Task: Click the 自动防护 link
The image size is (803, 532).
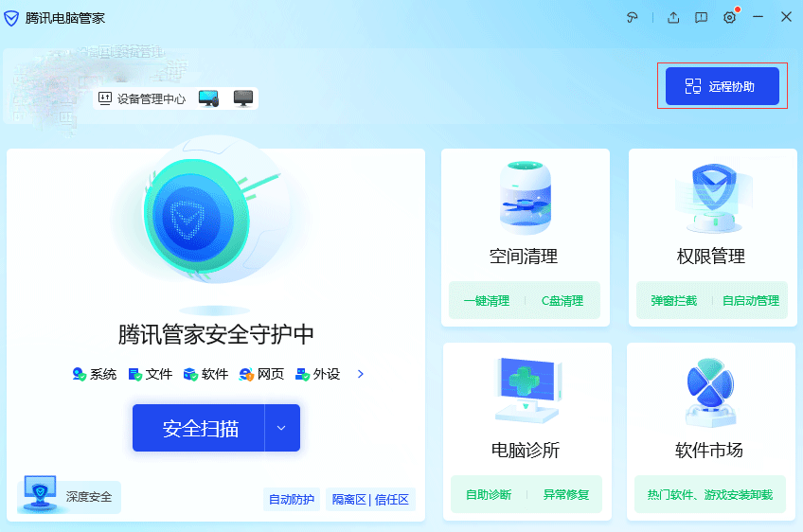Action: 292,499
